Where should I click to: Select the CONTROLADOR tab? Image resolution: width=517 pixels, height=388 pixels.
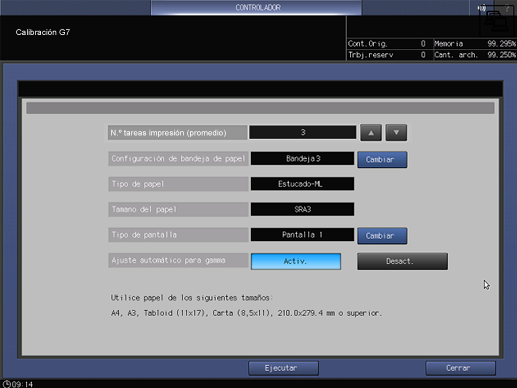256,7
